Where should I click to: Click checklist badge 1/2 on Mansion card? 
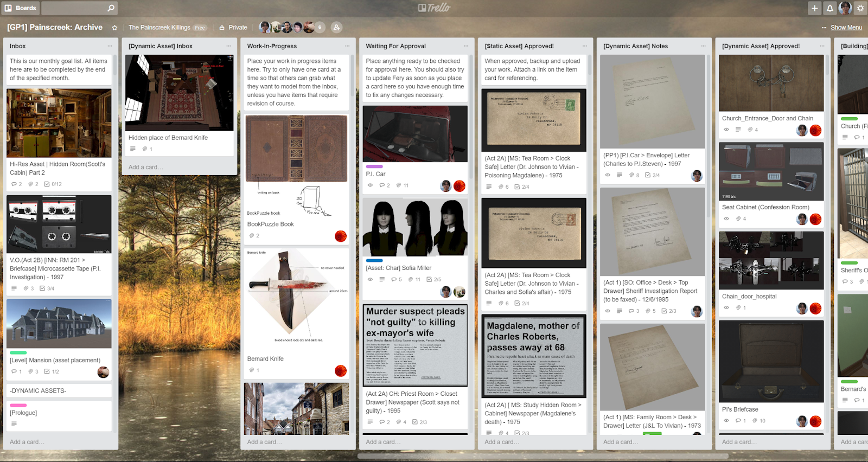pos(52,371)
